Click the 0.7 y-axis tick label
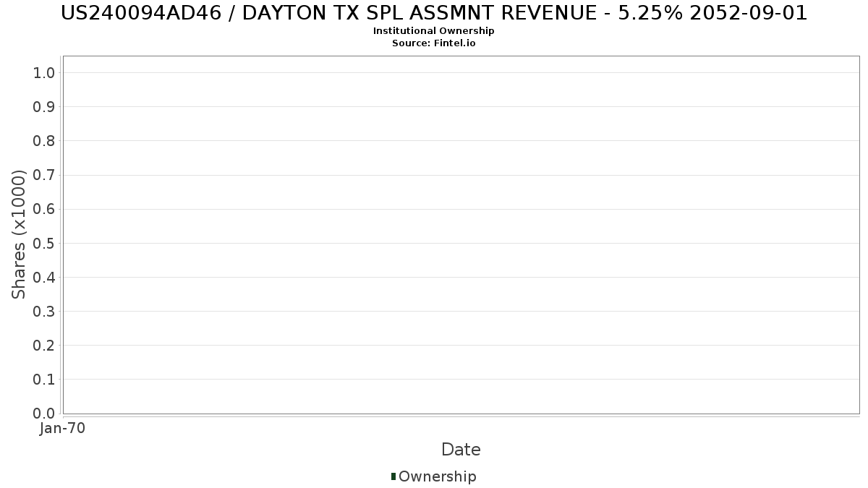The width and height of the screenshot is (868, 488). (x=44, y=175)
